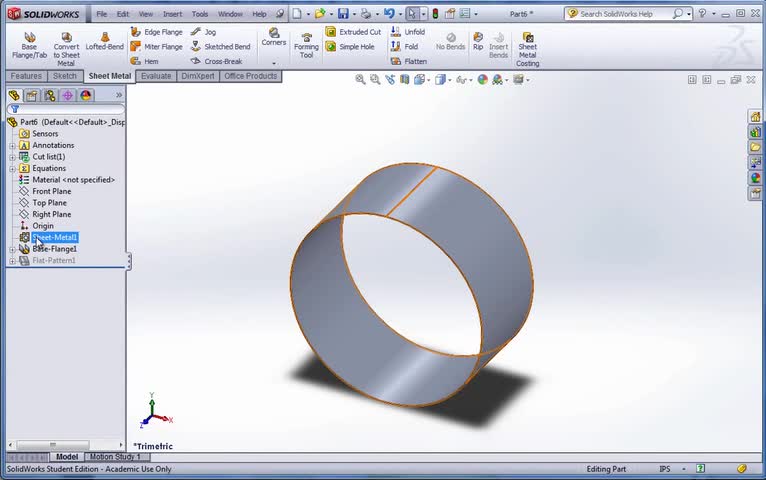
Task: Select the Rip tool
Action: click(478, 41)
